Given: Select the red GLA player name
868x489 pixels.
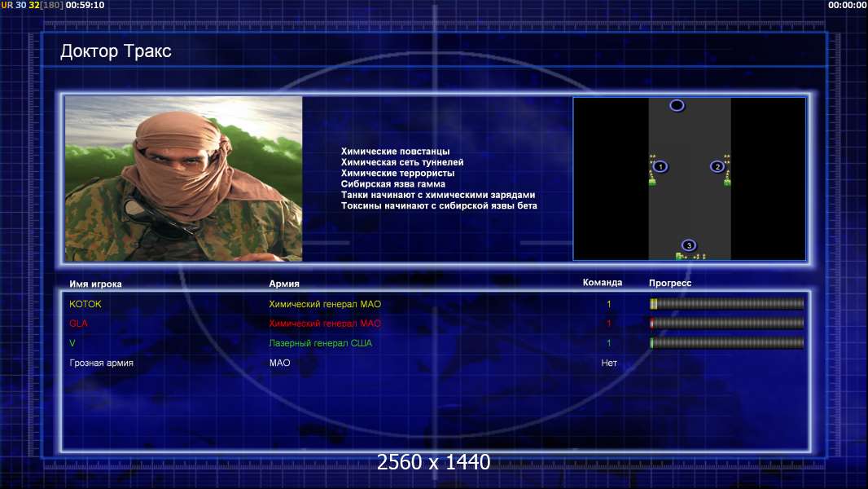Looking at the screenshot, I should point(79,324).
